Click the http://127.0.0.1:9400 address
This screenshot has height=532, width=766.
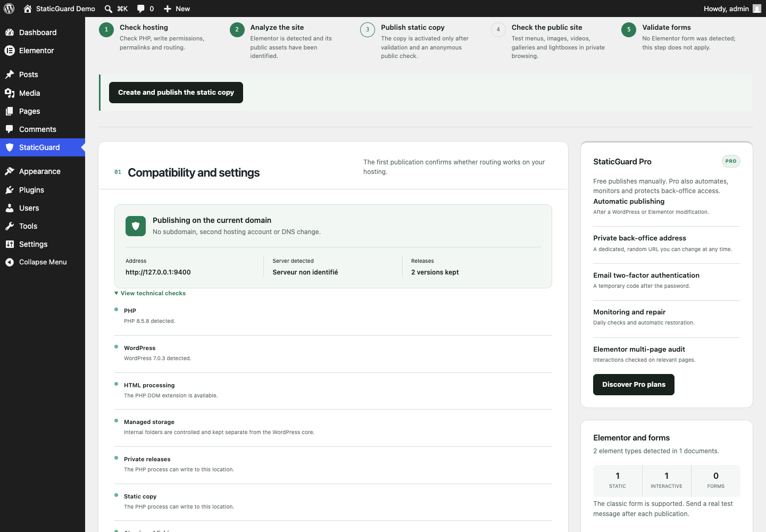click(158, 272)
